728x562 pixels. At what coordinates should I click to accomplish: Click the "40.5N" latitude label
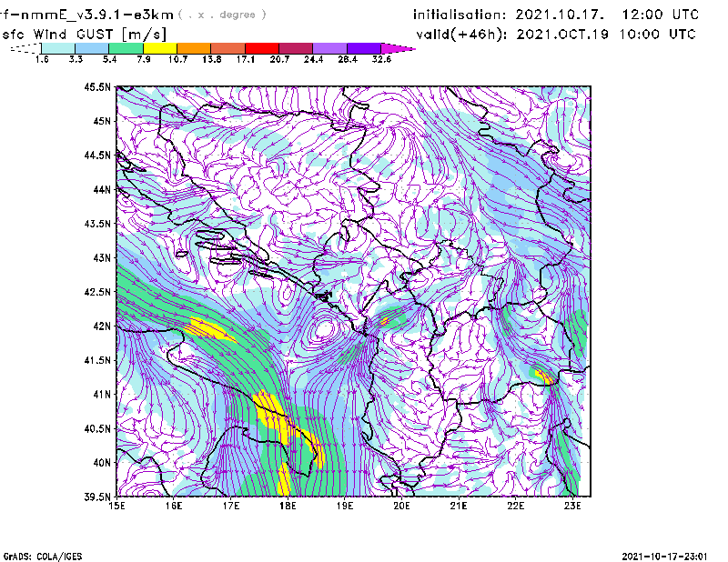(x=98, y=428)
